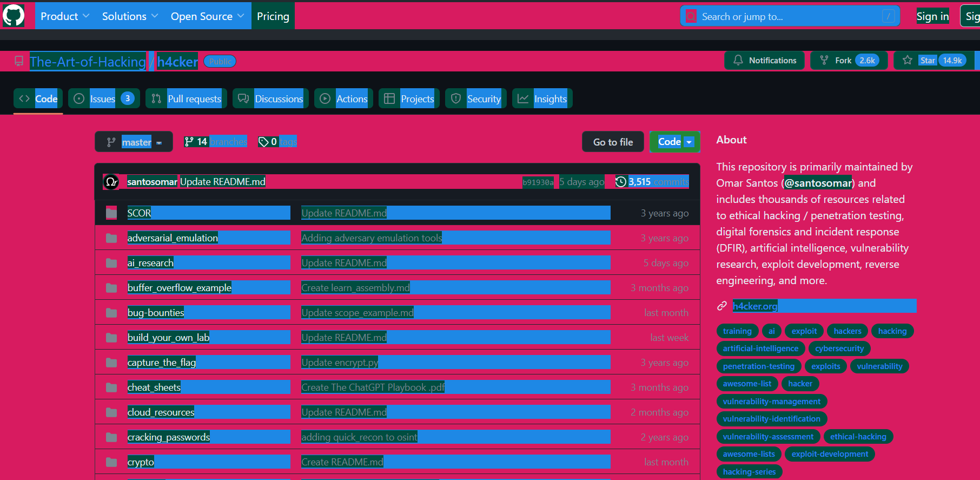Click the santosomar avatar image

111,182
